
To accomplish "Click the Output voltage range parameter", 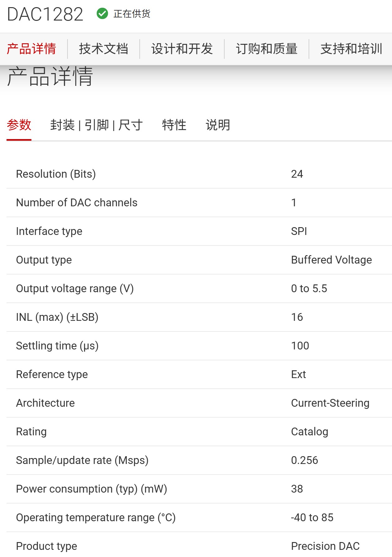I will [75, 288].
